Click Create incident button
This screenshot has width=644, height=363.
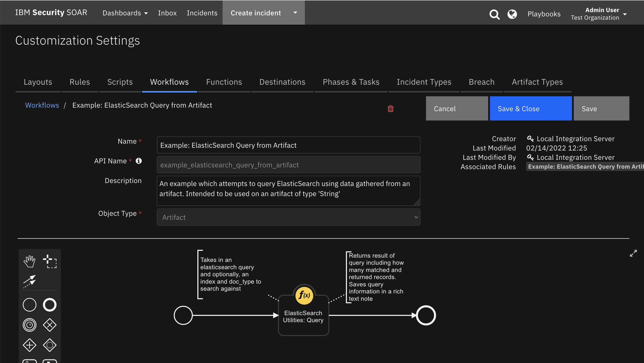[256, 13]
